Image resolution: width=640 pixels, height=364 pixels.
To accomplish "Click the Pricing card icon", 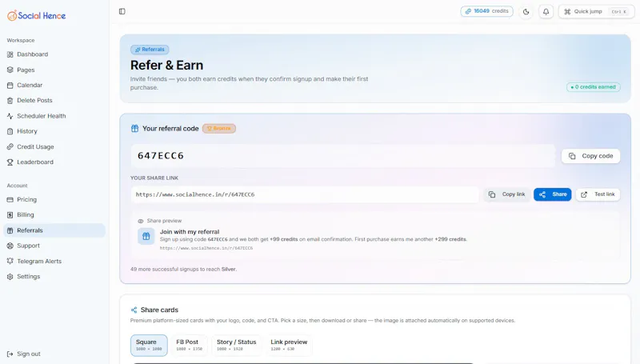I will click(10, 199).
